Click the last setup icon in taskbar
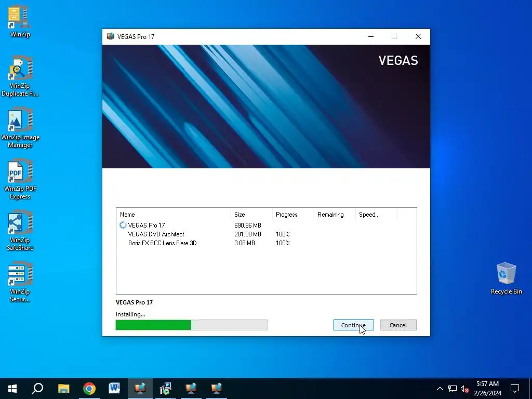 217,389
